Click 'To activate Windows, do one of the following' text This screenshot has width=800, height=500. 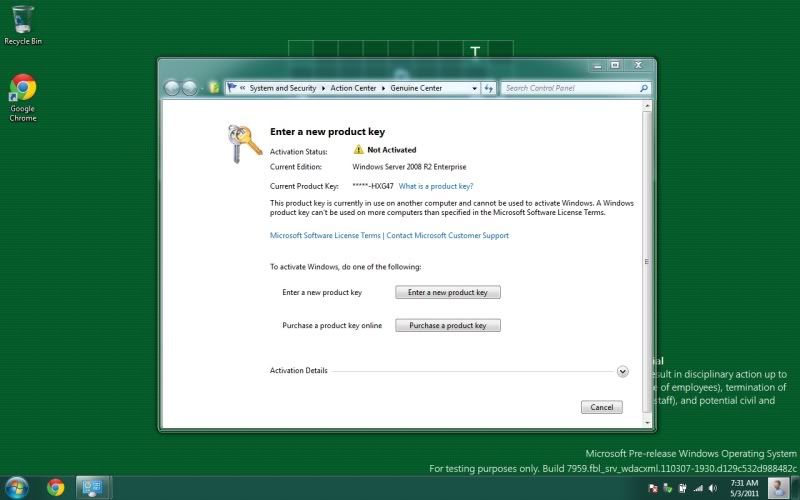click(x=345, y=267)
